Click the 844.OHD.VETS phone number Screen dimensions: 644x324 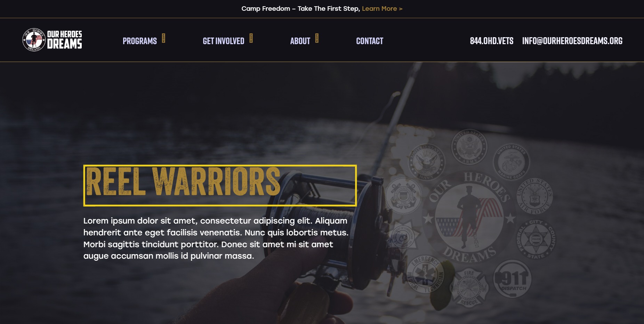tap(492, 41)
